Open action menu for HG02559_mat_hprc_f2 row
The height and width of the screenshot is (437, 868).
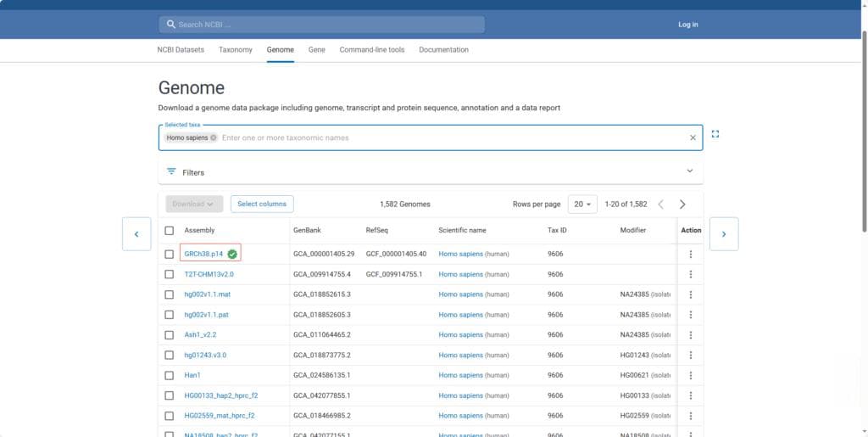690,416
